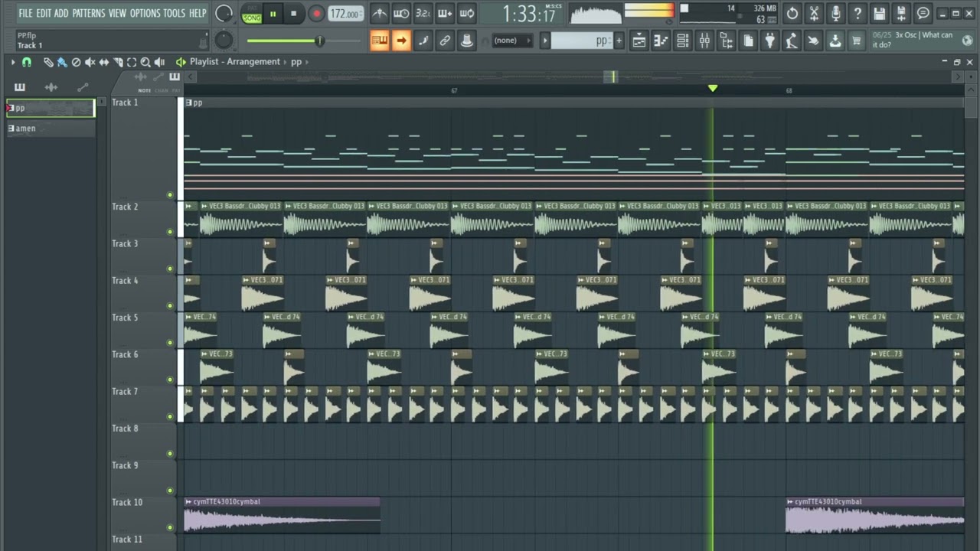Click the microphone recording icon

(836, 13)
